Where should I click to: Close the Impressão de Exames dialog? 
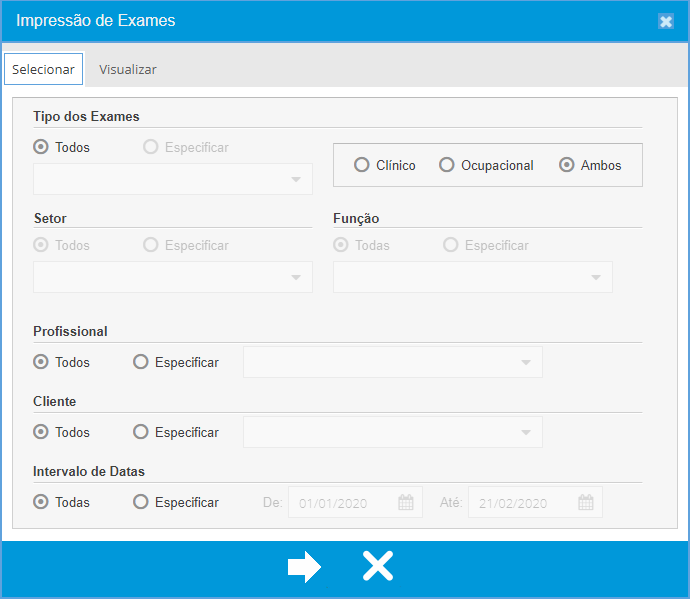tap(666, 22)
